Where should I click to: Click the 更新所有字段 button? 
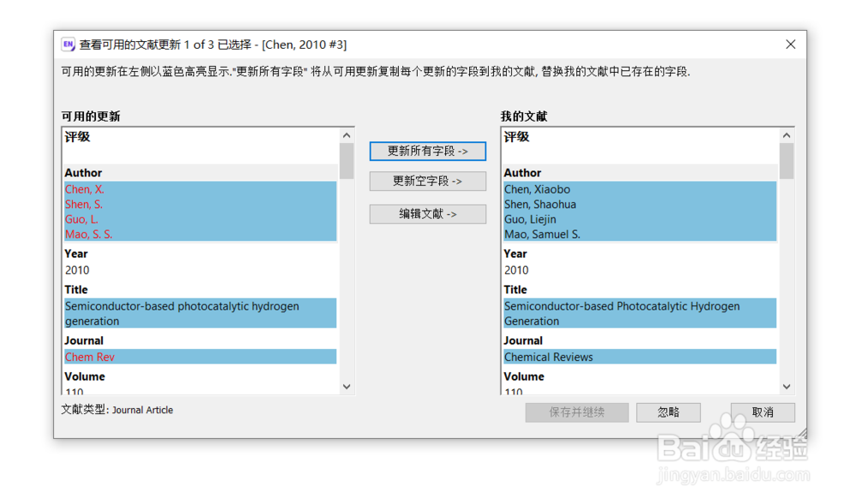pyautogui.click(x=427, y=151)
